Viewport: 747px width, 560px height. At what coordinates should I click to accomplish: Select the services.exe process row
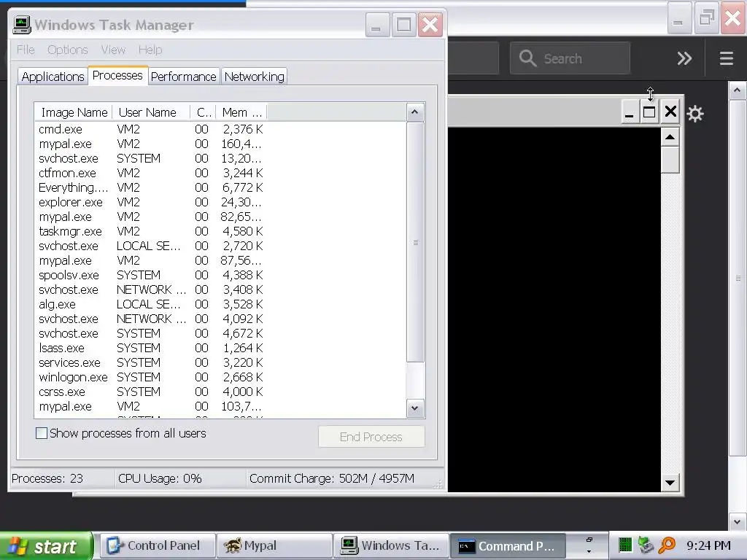point(151,362)
